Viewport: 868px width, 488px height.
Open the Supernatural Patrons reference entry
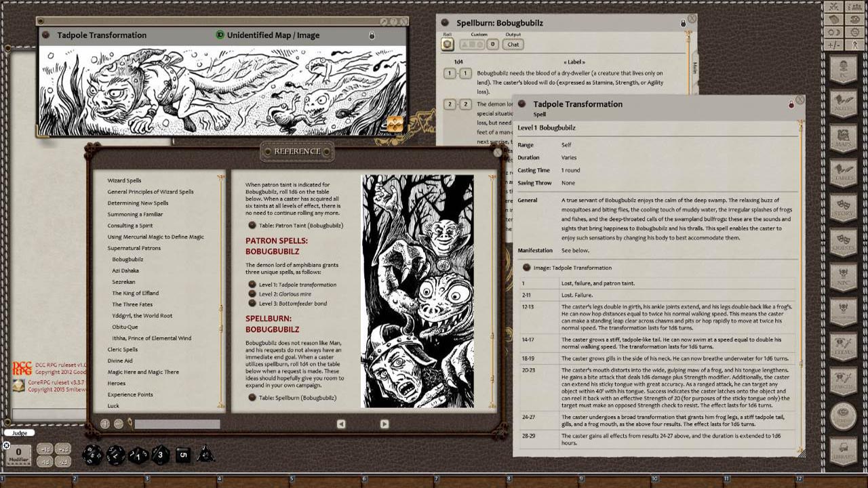click(x=134, y=247)
